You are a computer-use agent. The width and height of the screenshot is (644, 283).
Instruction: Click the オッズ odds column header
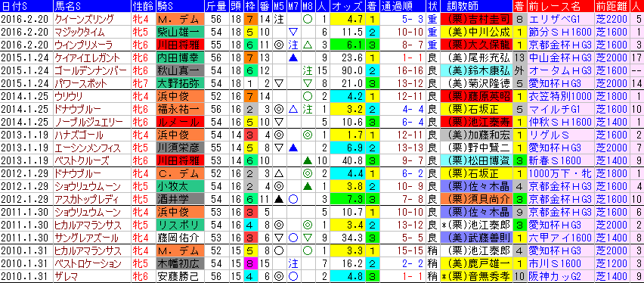(347, 6)
